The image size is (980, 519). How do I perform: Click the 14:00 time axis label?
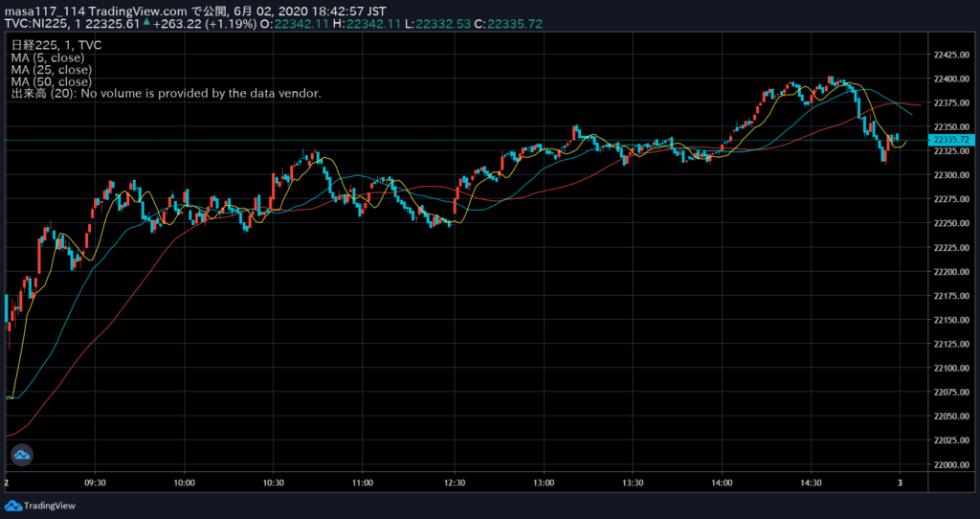722,483
